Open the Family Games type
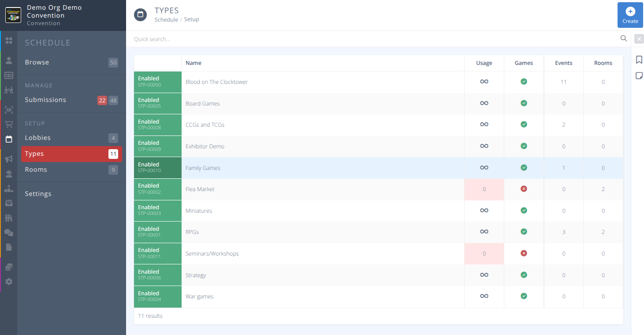 (203, 168)
